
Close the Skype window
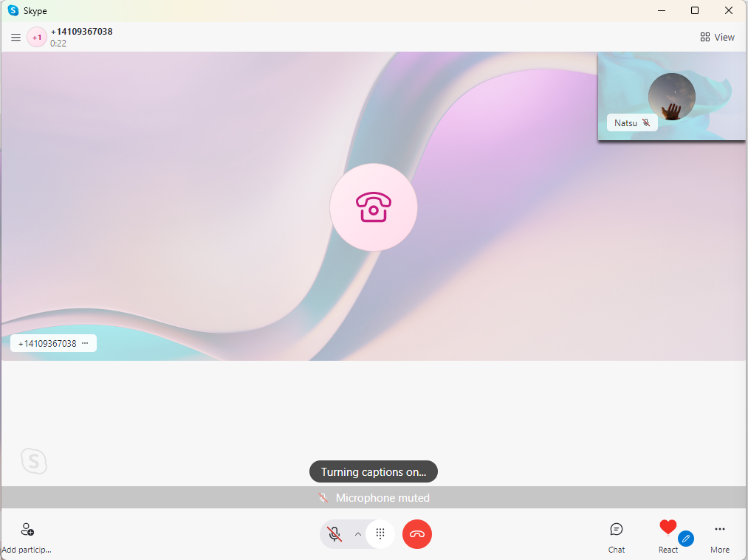click(729, 10)
